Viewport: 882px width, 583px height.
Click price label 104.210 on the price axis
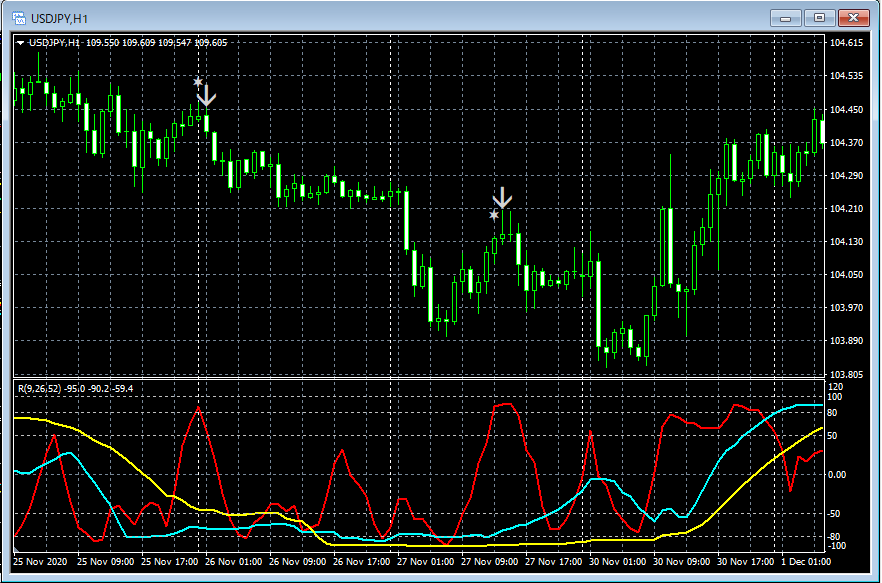(847, 209)
